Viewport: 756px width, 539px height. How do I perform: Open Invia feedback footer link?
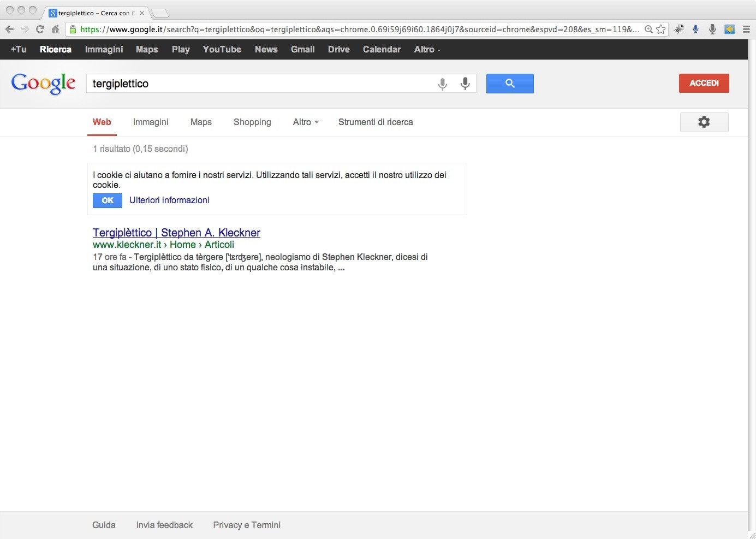pos(164,525)
